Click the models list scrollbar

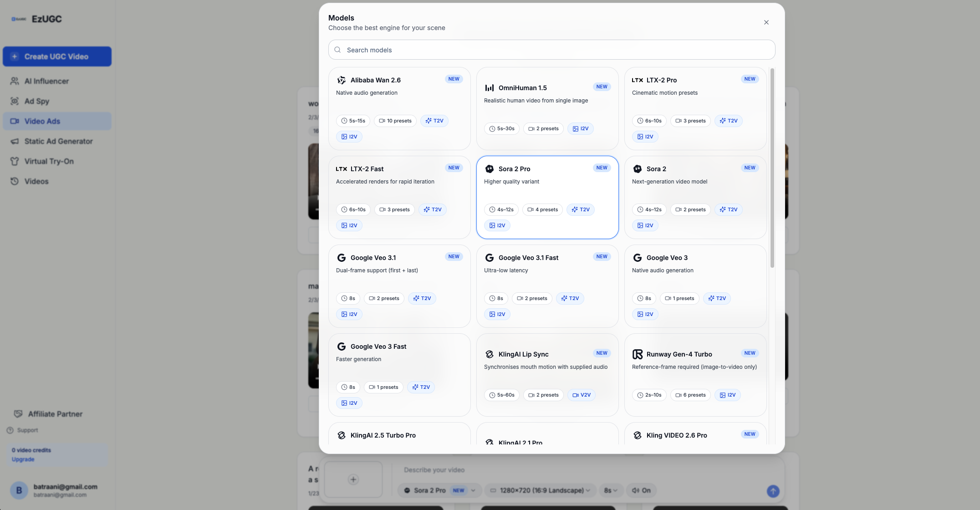pyautogui.click(x=772, y=168)
